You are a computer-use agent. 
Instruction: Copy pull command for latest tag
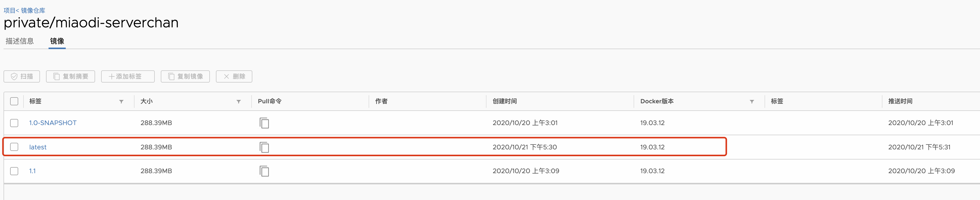(264, 147)
